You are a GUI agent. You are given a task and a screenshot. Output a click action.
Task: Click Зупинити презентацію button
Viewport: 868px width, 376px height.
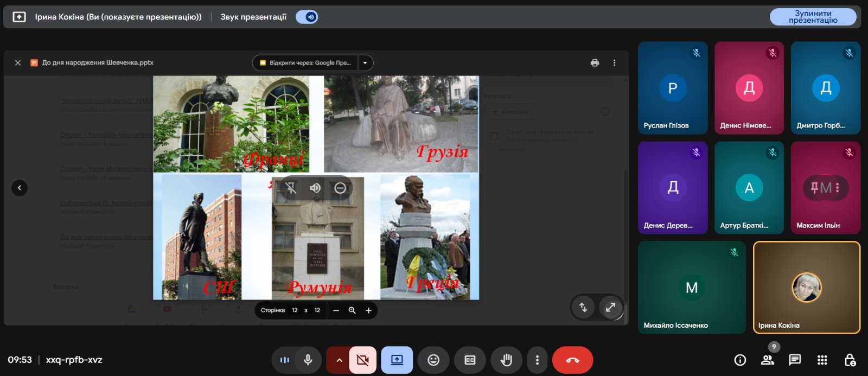tap(813, 17)
